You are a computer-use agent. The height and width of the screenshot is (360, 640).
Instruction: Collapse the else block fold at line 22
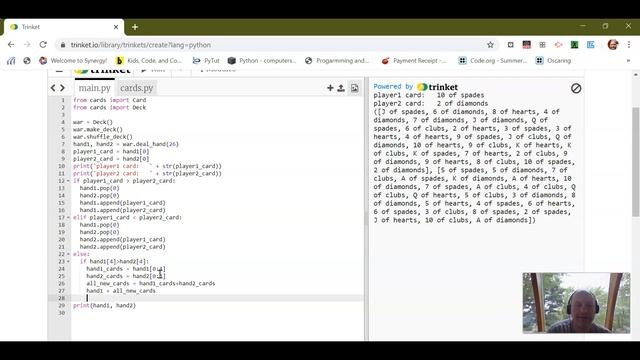68,254
